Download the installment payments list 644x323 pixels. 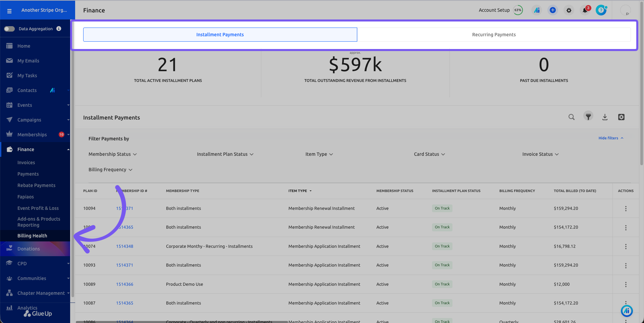click(x=605, y=117)
